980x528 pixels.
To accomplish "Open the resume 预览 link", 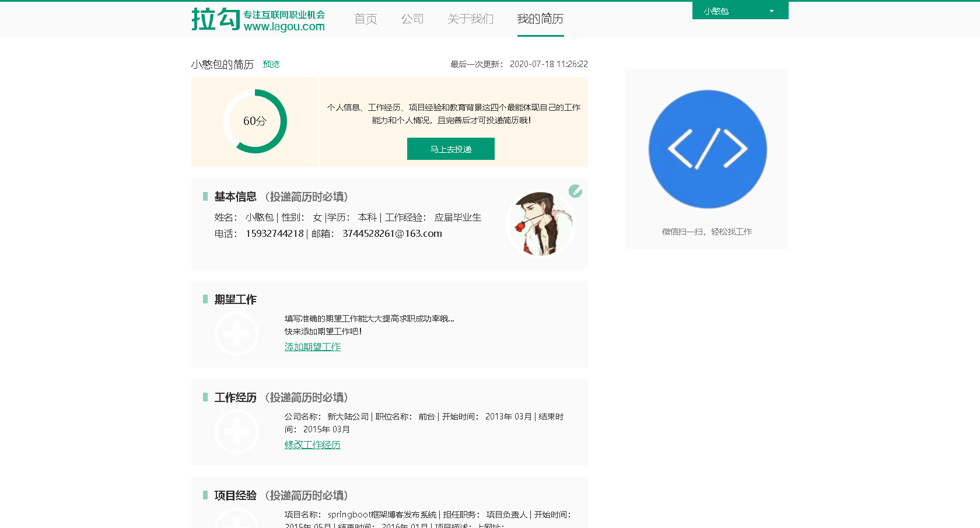I will click(271, 64).
